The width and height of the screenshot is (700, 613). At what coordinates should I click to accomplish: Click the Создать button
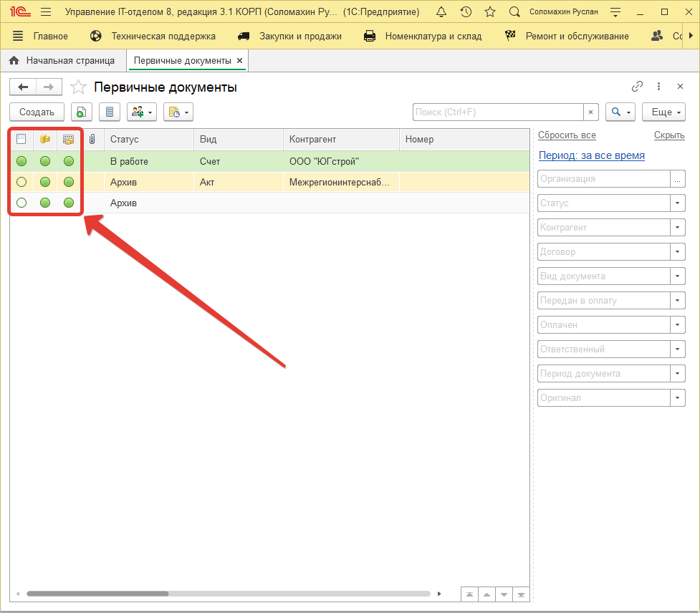[x=37, y=112]
